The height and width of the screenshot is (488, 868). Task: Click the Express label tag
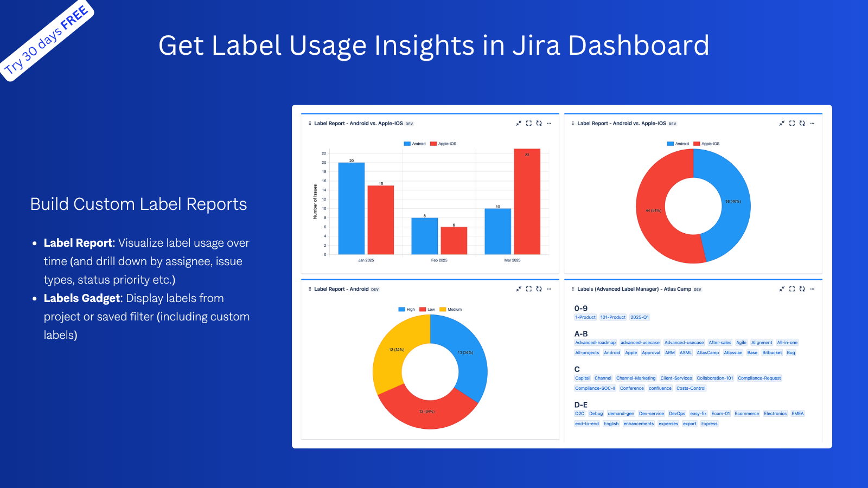pos(709,424)
